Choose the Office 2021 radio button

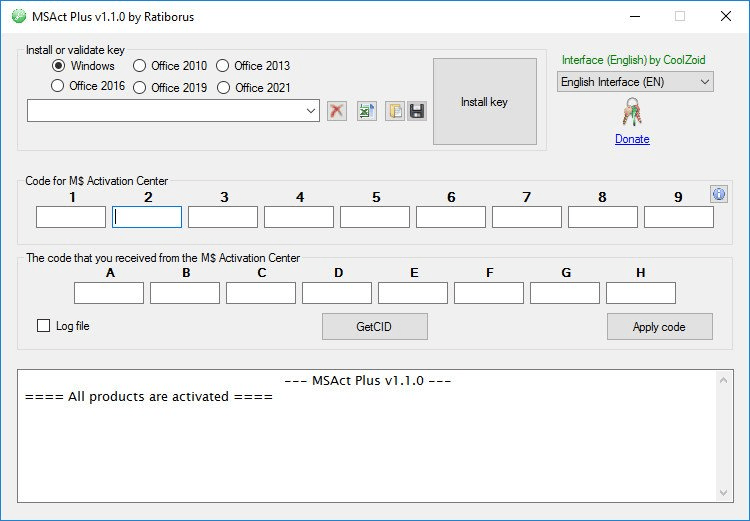tap(223, 88)
